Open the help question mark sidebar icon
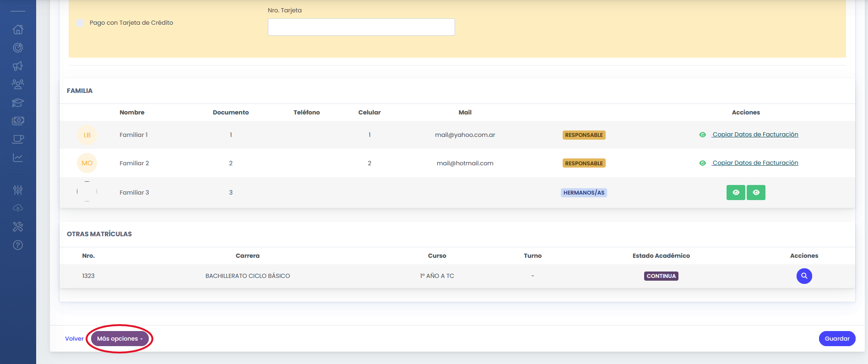Viewport: 868px width, 364px height. coord(18,245)
